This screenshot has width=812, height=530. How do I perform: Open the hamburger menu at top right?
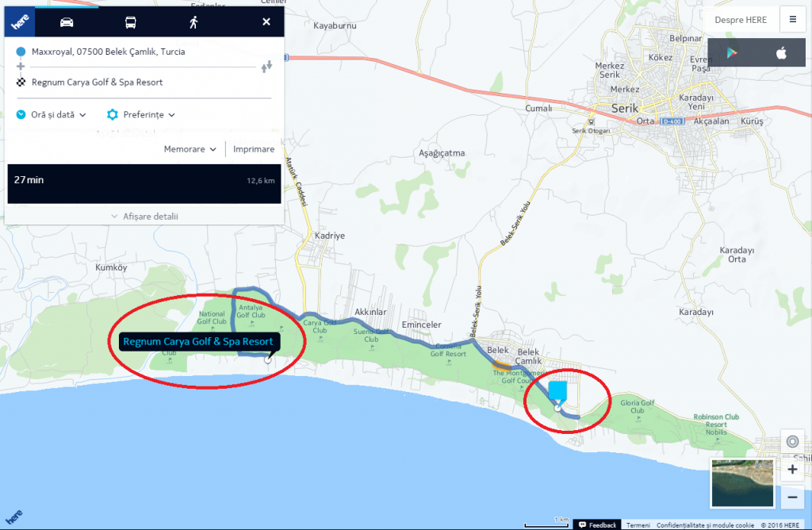pyautogui.click(x=793, y=20)
